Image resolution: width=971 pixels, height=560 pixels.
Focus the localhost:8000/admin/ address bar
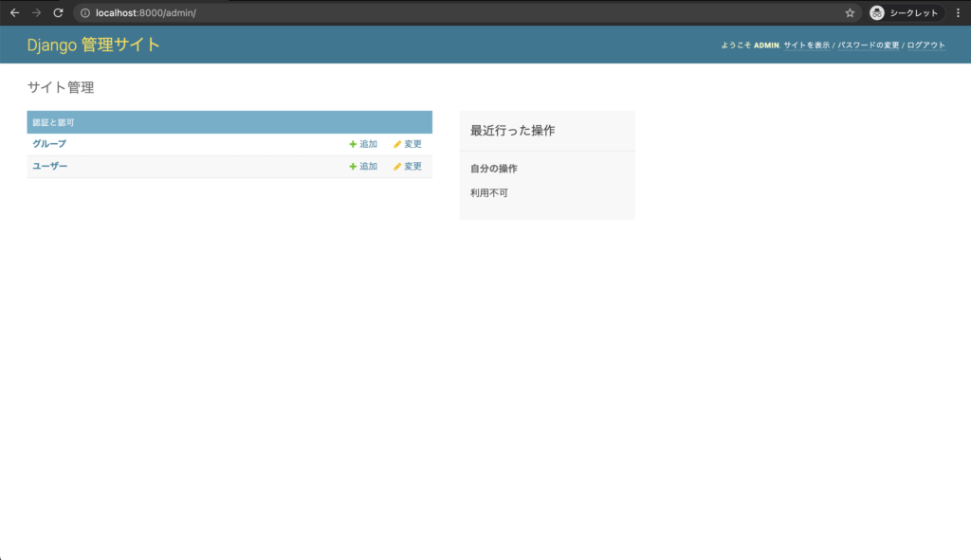click(467, 13)
